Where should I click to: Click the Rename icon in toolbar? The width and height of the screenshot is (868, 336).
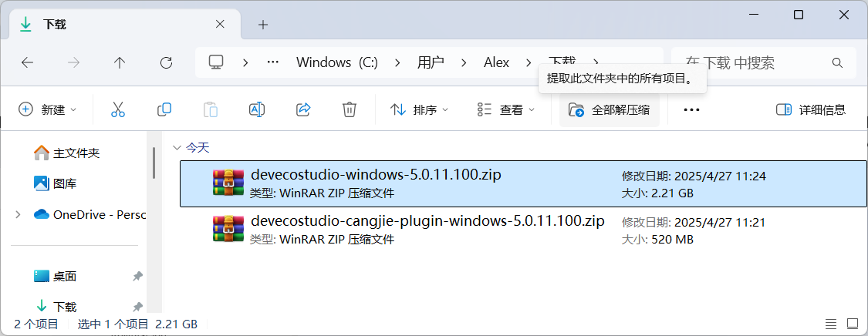257,109
